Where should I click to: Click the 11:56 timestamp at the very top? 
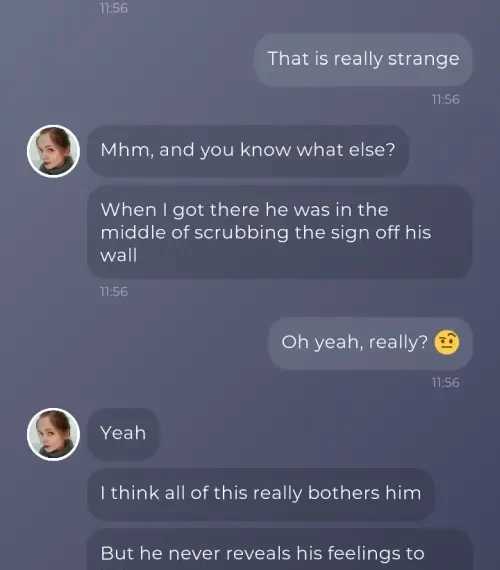(114, 8)
